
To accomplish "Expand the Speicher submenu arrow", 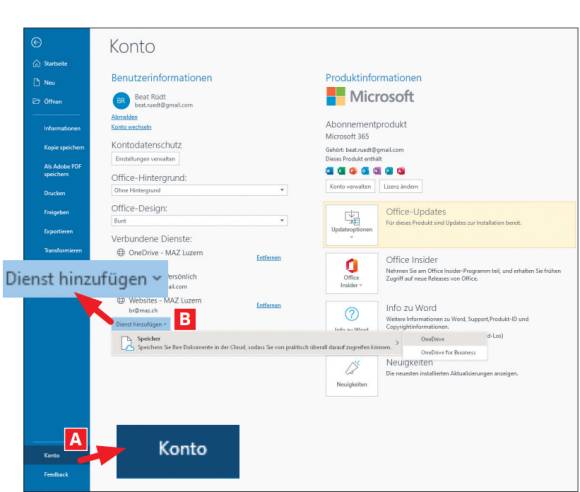I will (397, 343).
